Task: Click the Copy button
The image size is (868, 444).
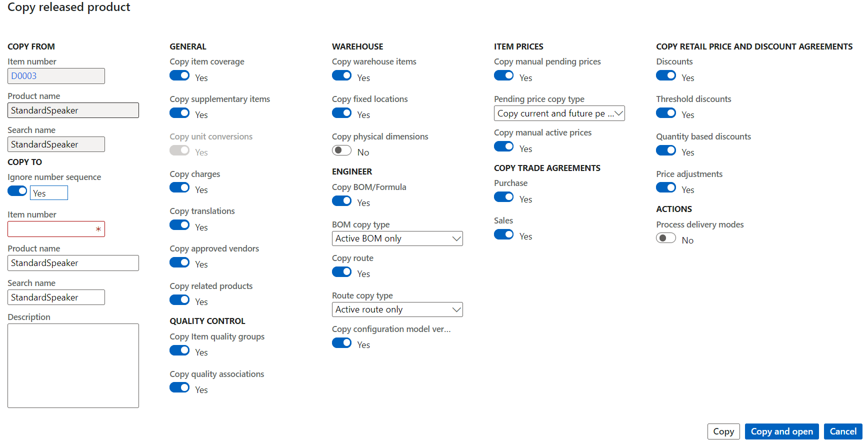Action: [723, 431]
